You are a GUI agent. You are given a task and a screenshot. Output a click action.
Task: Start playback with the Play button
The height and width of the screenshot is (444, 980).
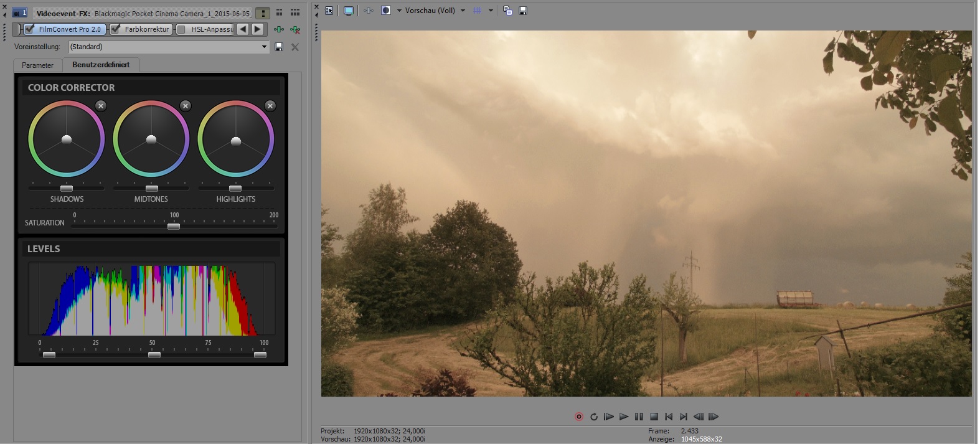[x=624, y=417]
